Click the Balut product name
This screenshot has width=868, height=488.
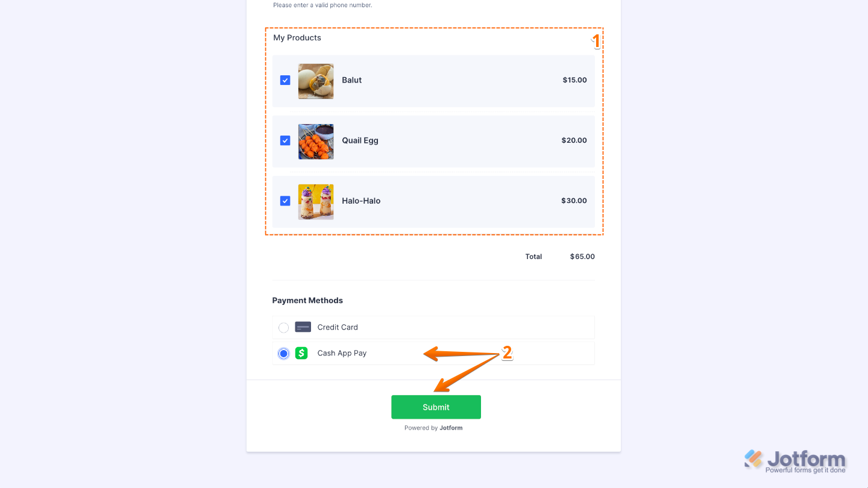click(x=351, y=80)
